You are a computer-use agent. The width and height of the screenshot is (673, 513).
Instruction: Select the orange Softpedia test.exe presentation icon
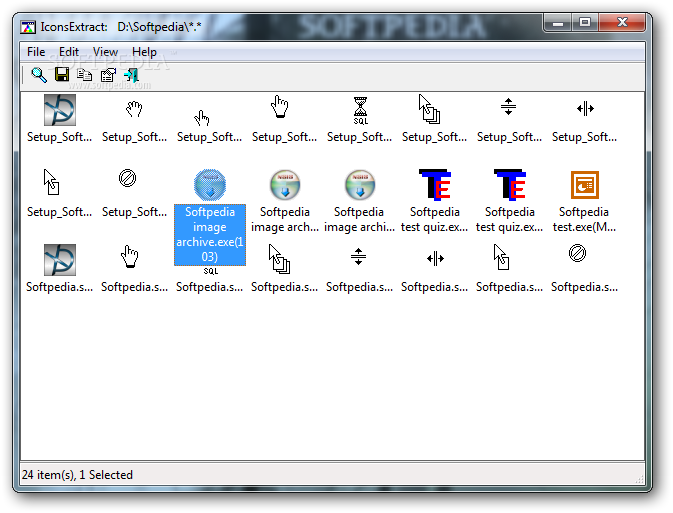coord(585,185)
